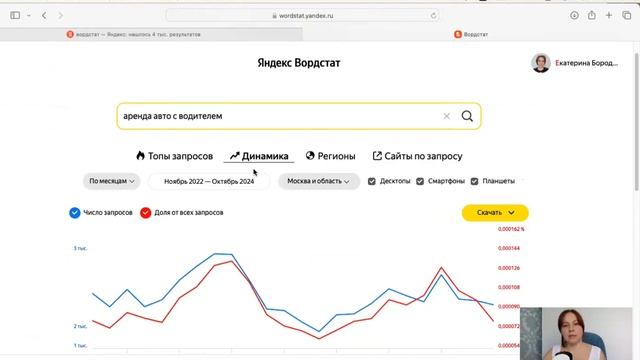640x360 pixels.
Task: Go forward in browser history
Action: point(60,16)
